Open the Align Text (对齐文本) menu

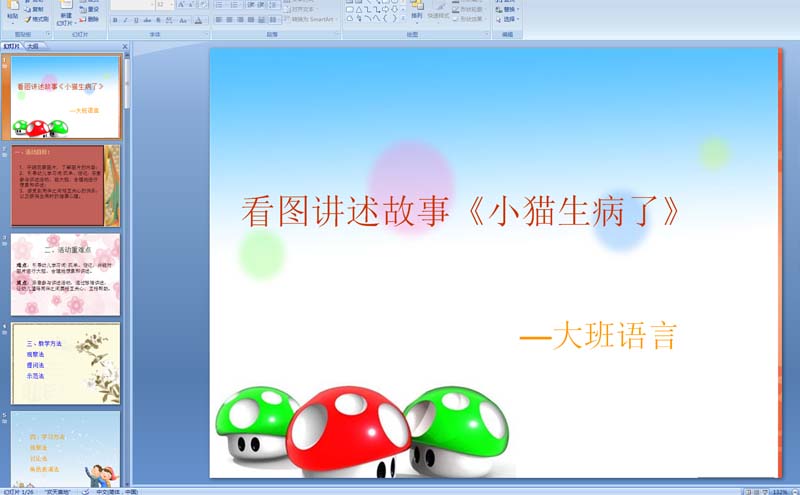[303, 9]
